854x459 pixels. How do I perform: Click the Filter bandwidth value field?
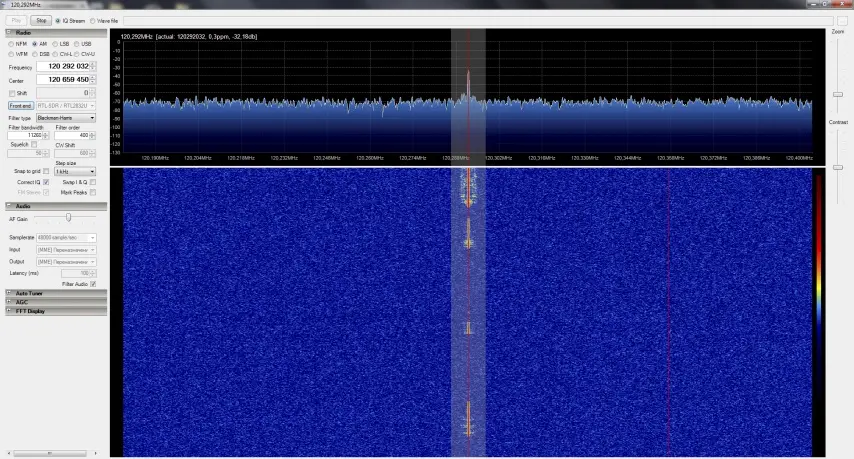point(25,135)
